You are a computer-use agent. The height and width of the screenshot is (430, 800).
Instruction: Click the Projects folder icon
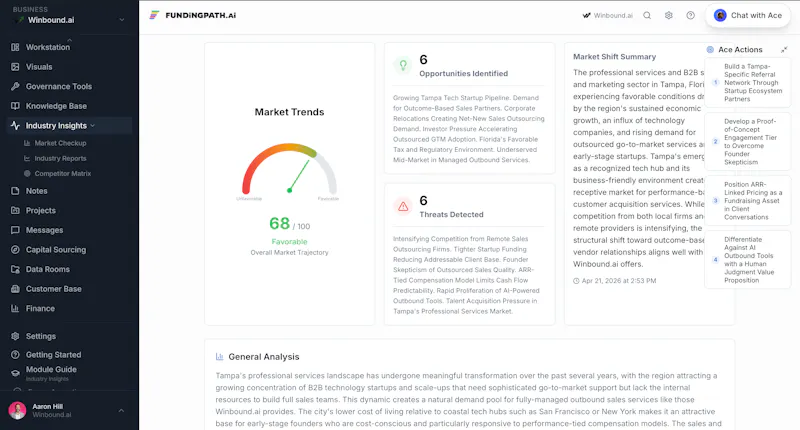[15, 210]
